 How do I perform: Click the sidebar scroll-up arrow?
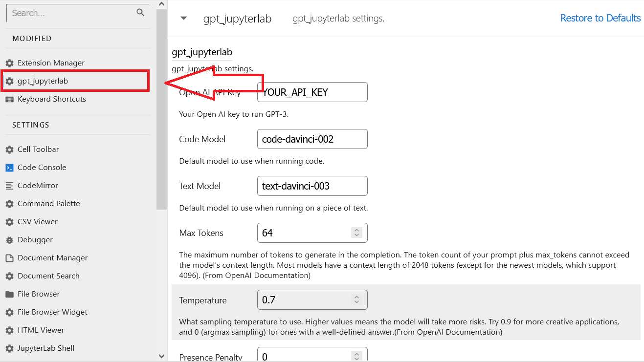point(161,4)
